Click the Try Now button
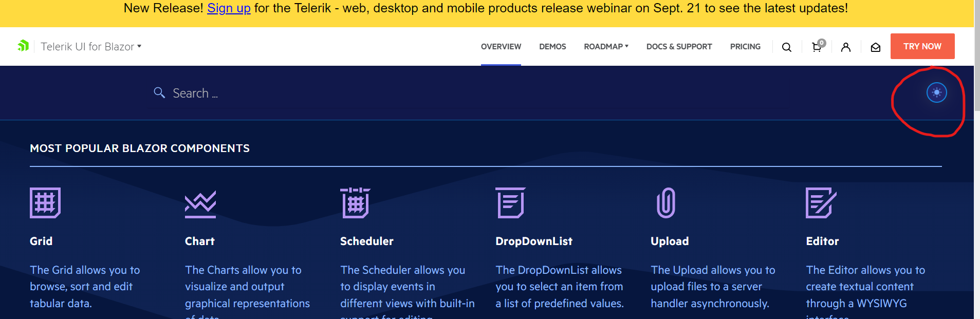This screenshot has width=980, height=319. click(x=922, y=46)
